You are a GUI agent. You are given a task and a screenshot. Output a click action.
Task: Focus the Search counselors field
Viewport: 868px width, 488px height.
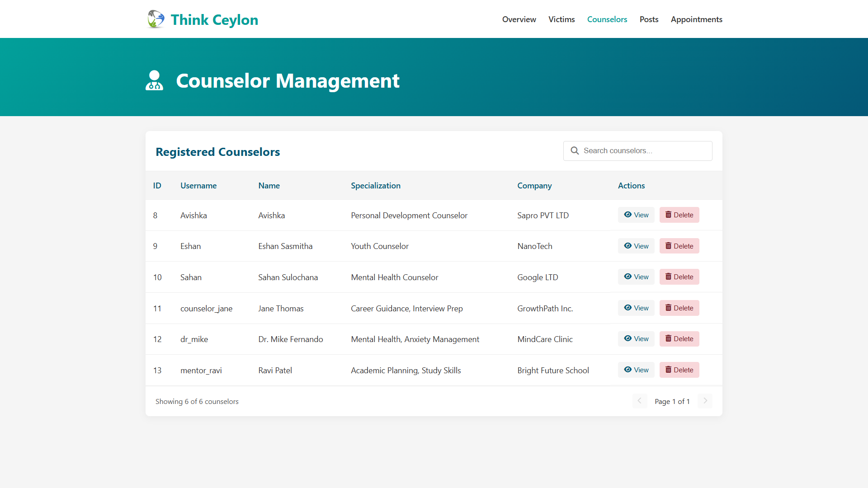click(x=637, y=151)
